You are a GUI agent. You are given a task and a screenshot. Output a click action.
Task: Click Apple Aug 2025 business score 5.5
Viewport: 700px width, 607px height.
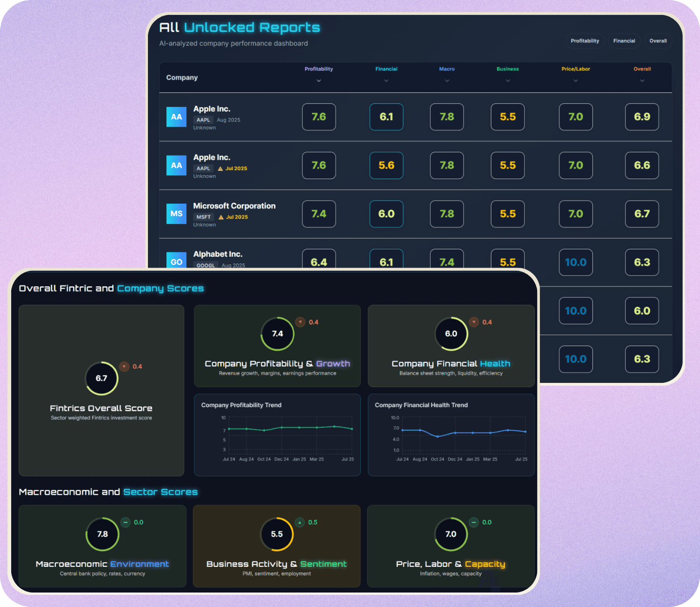(508, 117)
